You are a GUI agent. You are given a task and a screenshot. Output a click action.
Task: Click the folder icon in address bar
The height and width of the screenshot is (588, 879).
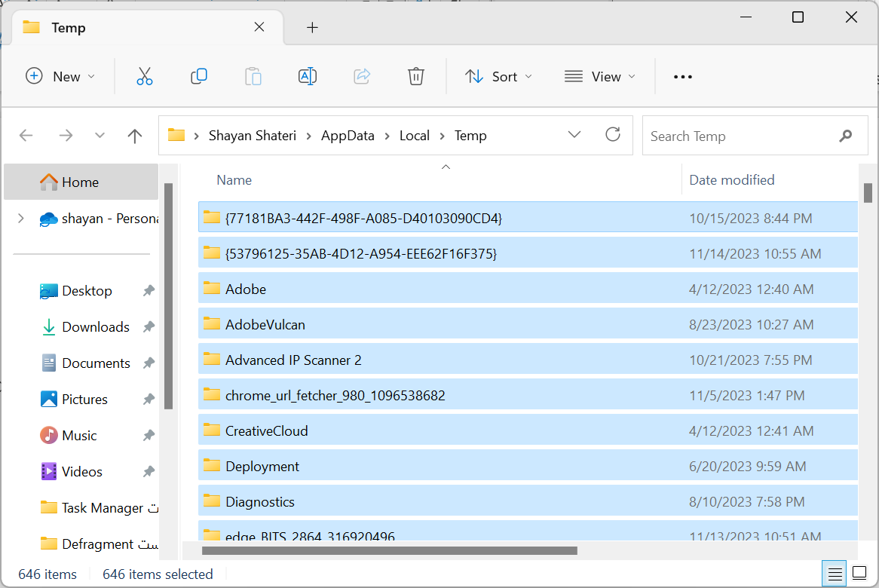[x=176, y=135]
